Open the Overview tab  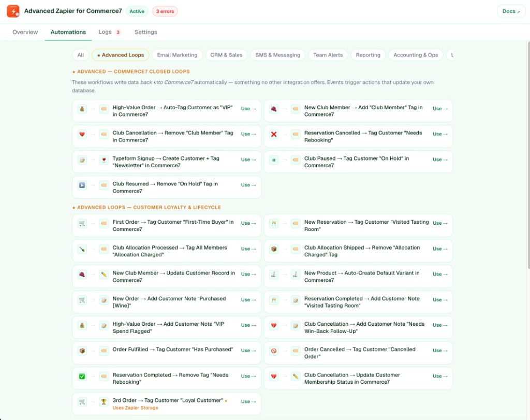pyautogui.click(x=25, y=32)
